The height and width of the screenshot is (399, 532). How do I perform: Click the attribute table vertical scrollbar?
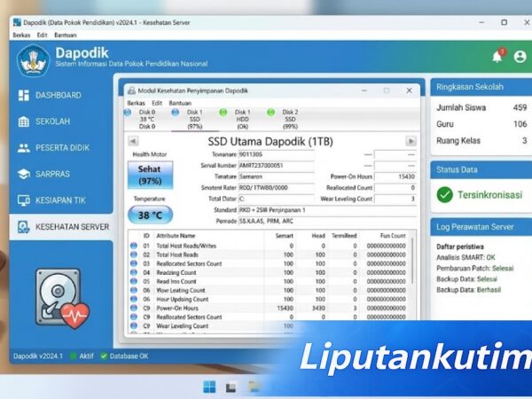(x=412, y=260)
